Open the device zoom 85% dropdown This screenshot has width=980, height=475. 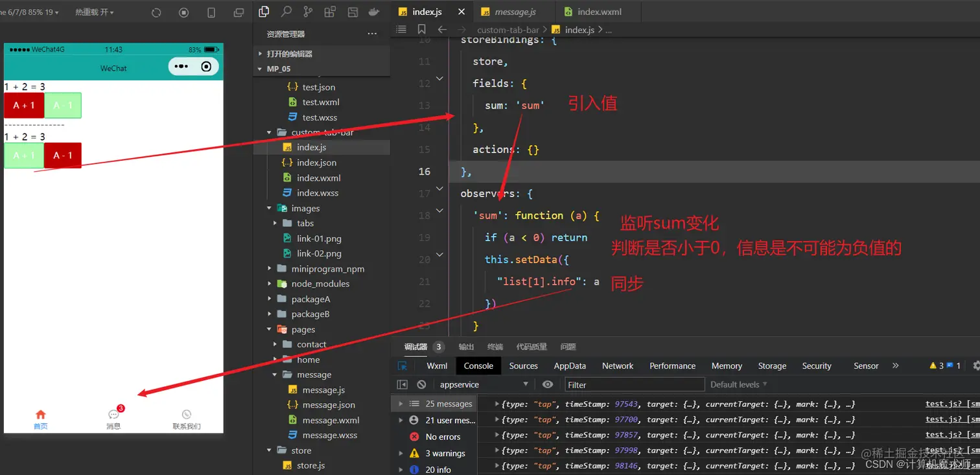pyautogui.click(x=29, y=12)
